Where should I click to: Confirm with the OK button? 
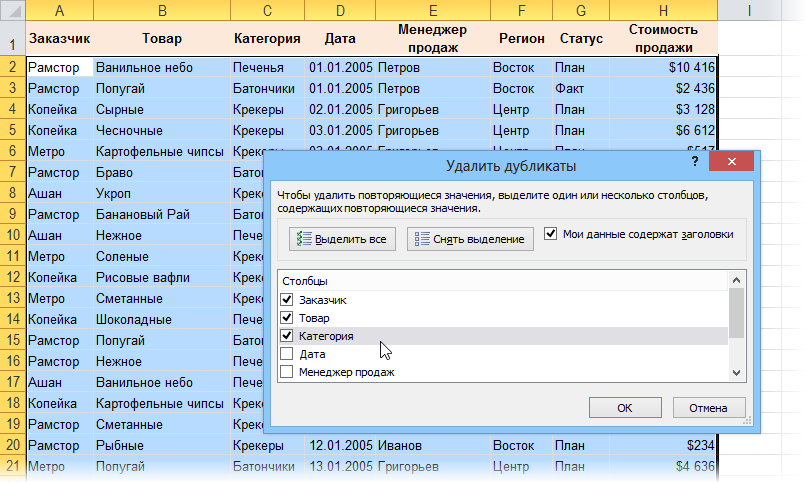click(x=624, y=408)
